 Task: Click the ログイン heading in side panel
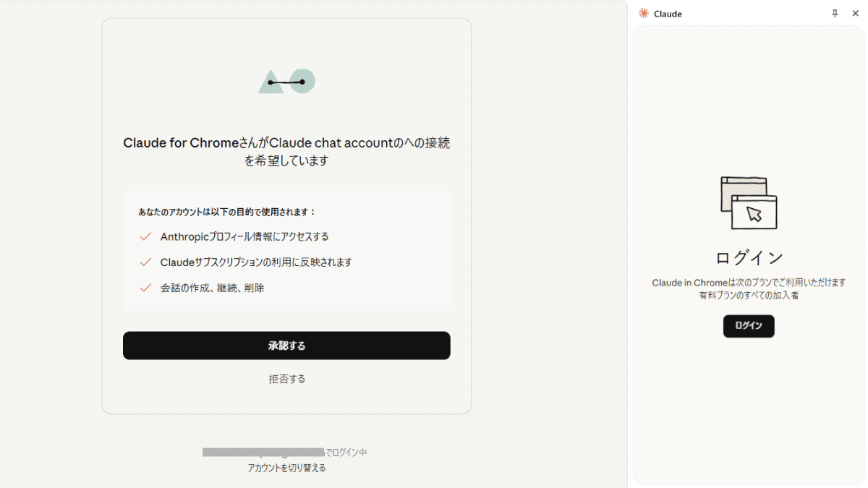(749, 257)
